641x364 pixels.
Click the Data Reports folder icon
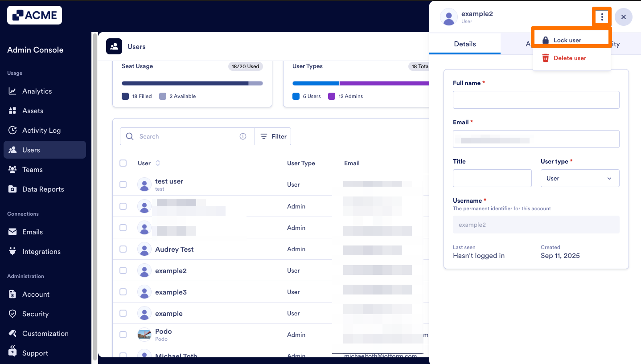(x=12, y=189)
